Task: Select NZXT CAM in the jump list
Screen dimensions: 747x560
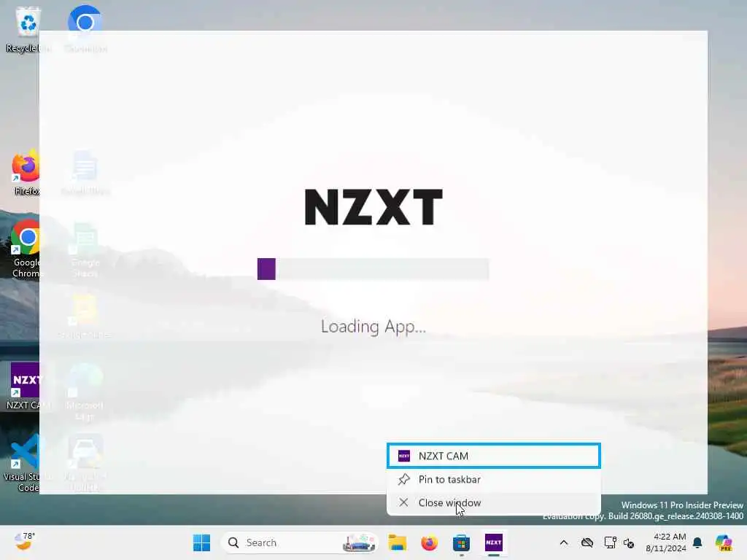Action: [494, 456]
